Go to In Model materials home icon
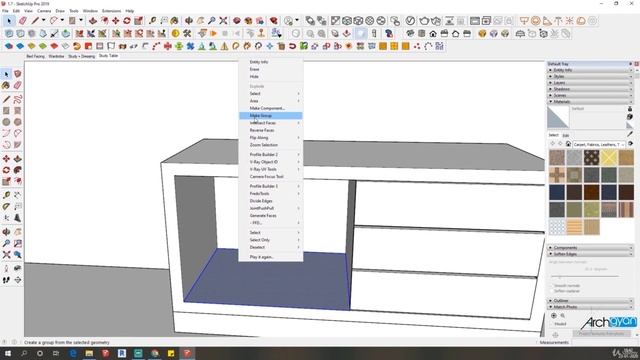This screenshot has height=360, width=640. (x=568, y=144)
